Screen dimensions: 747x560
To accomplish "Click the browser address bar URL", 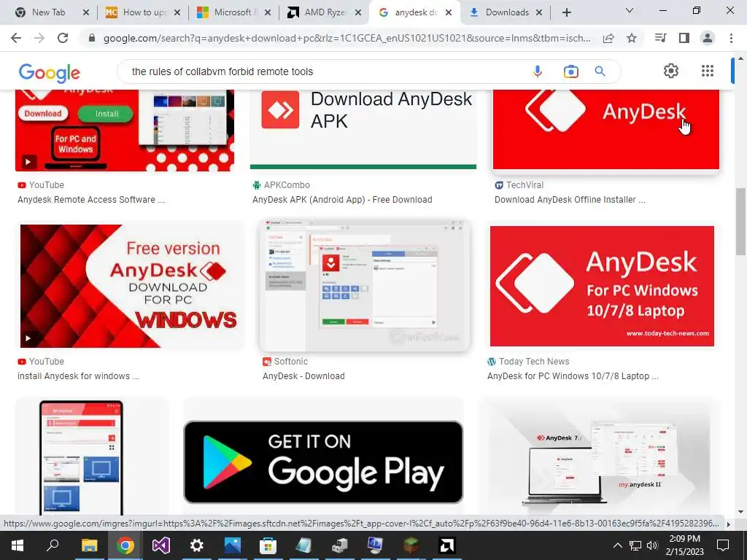I will (347, 38).
